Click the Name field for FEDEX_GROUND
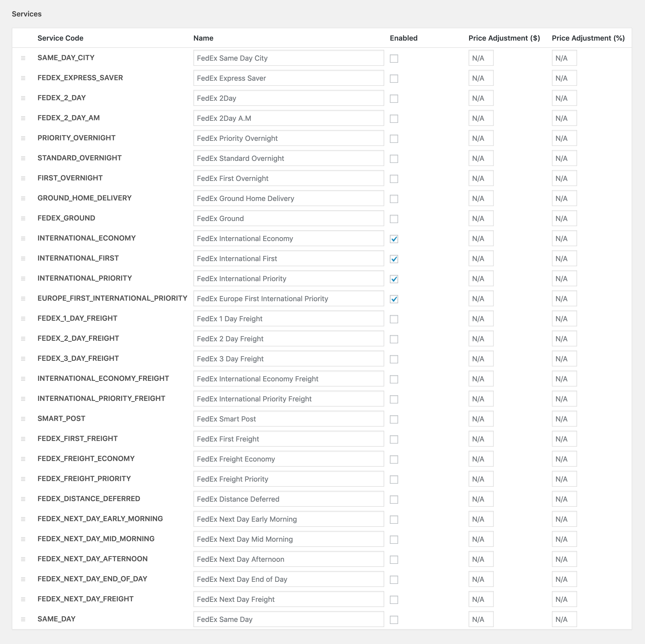Viewport: 645px width, 644px height. coord(289,219)
